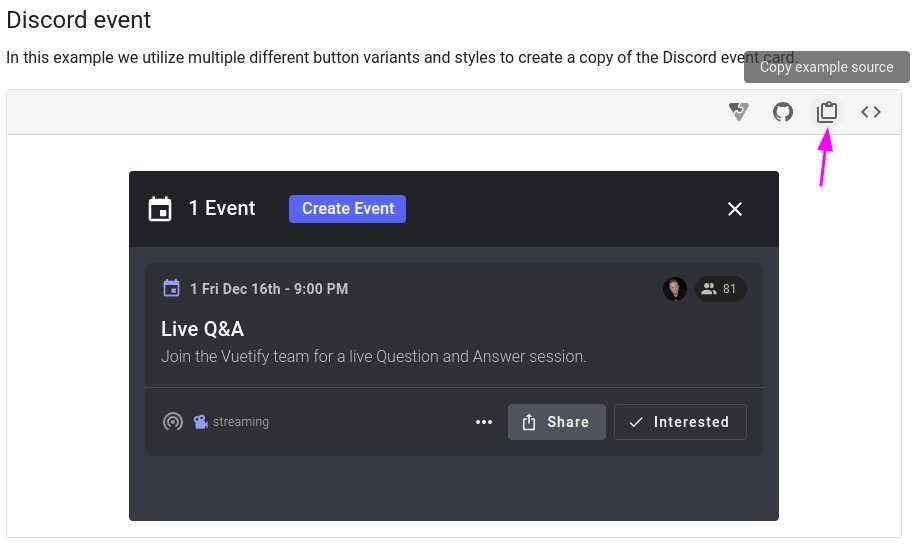Screen dimensions: 915x549
Task: Click the large calendar icon beside 1 Event
Action: pyautogui.click(x=160, y=209)
